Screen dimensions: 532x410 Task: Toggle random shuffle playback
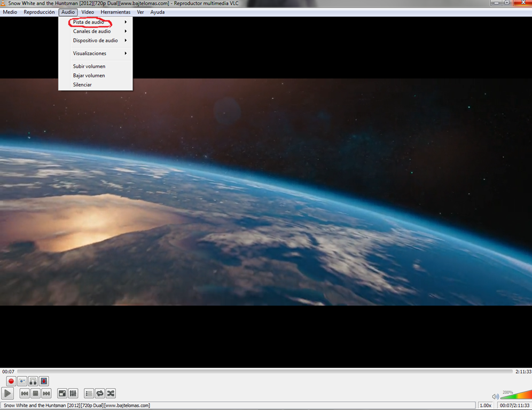point(111,393)
